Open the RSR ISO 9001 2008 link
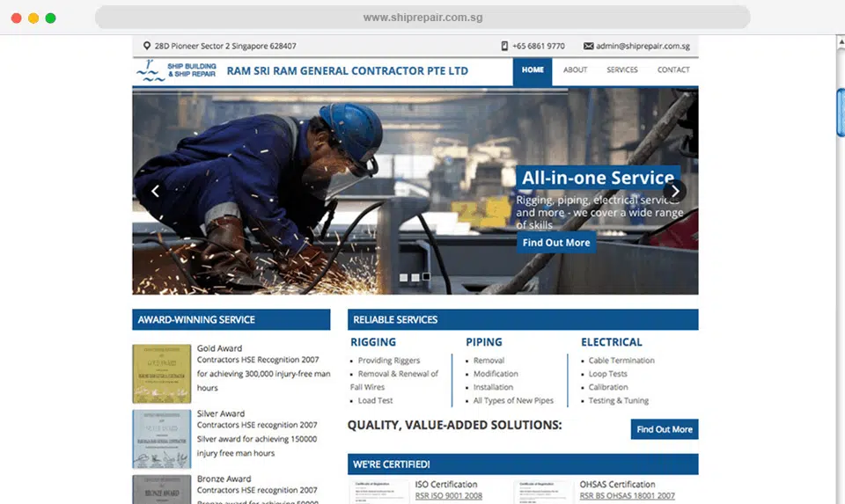845x504 pixels. click(448, 496)
